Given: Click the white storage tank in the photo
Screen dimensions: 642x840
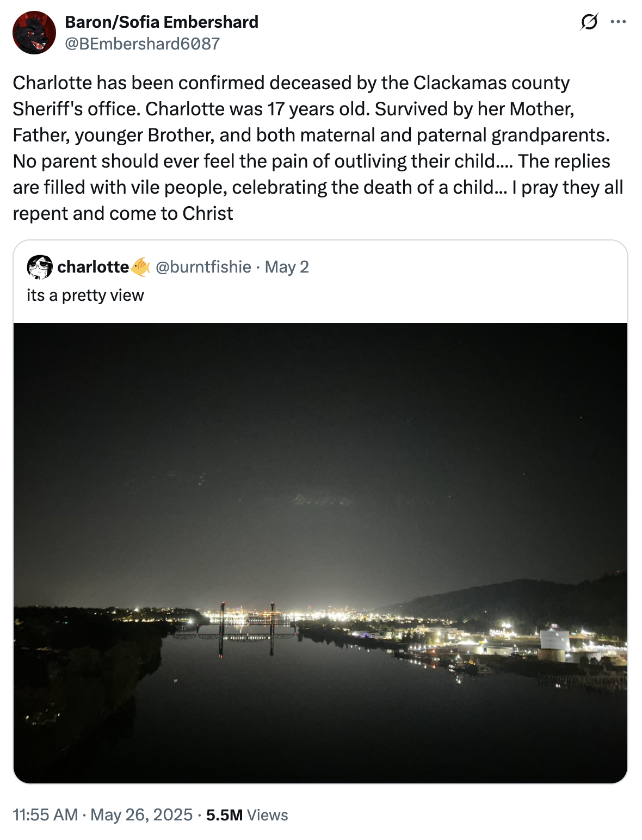Looking at the screenshot, I should pyautogui.click(x=555, y=644).
